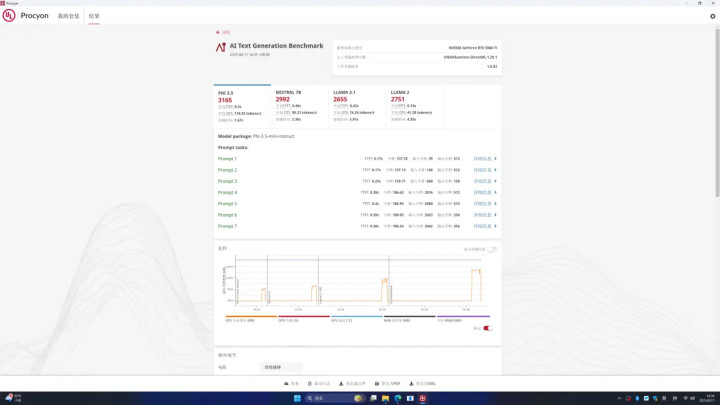Click the export as XML icon
Viewport: 720px width, 405px height.
pos(411,383)
